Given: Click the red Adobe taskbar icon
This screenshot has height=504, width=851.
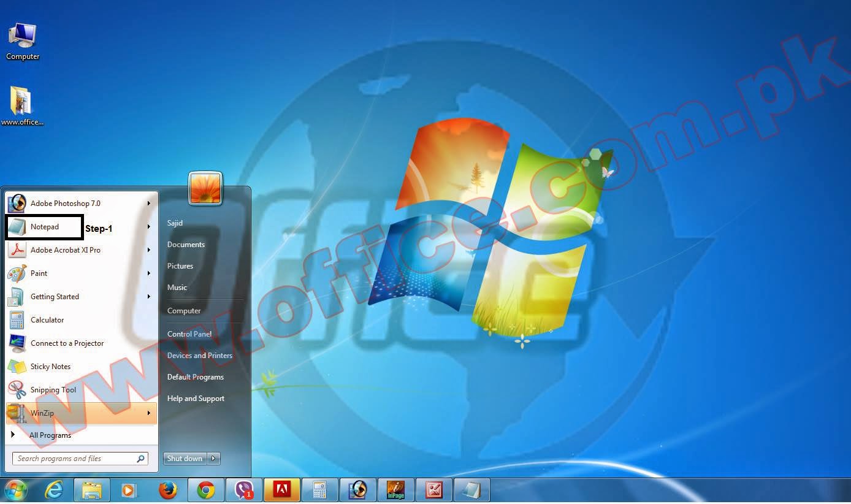Looking at the screenshot, I should click(282, 491).
